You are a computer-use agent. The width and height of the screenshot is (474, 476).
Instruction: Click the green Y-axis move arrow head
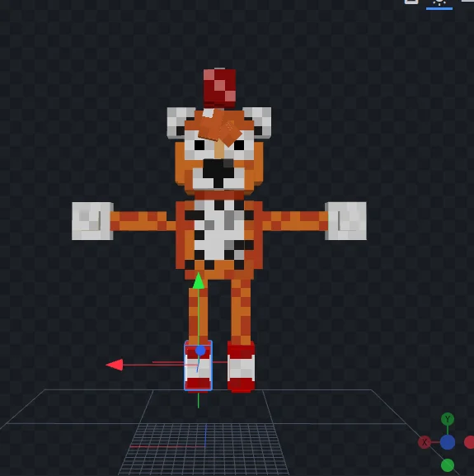point(199,280)
